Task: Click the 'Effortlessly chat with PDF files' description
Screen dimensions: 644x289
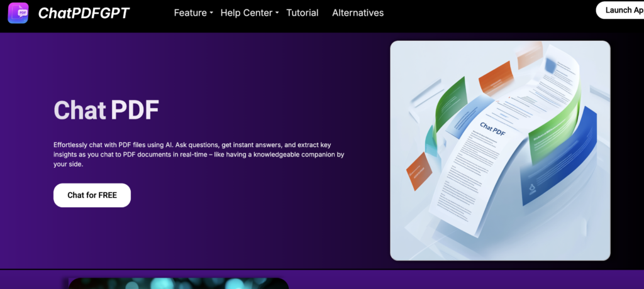Action: [199, 155]
